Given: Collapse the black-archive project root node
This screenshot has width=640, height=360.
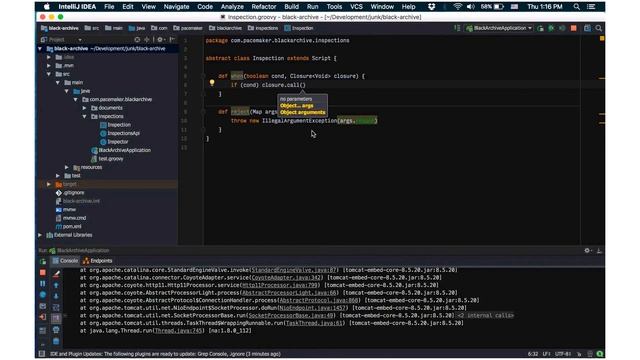Looking at the screenshot, I should (x=40, y=49).
